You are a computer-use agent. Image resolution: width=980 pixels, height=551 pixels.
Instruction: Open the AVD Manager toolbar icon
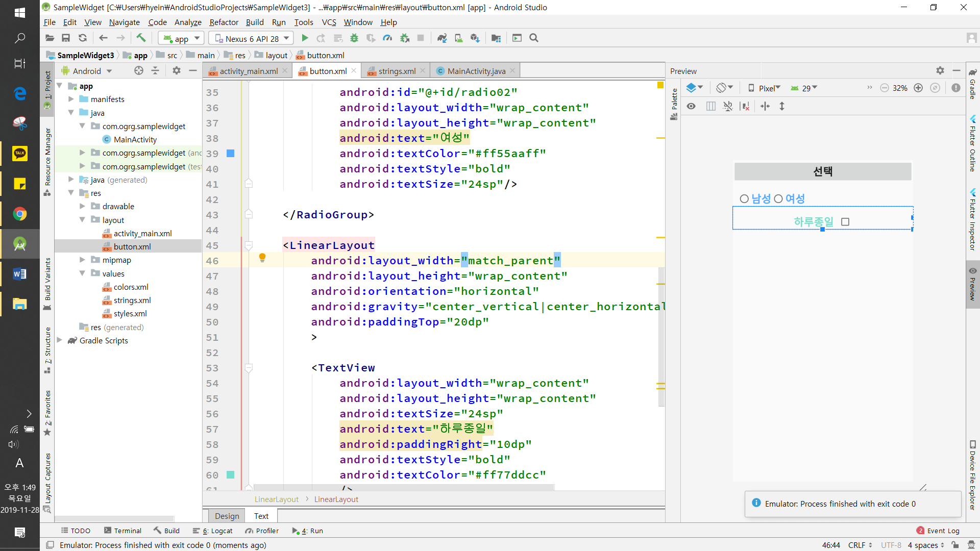coord(458,38)
